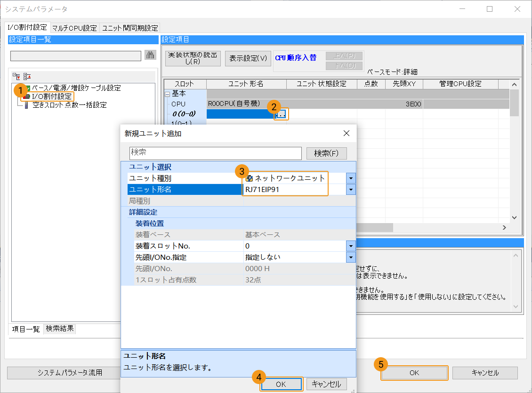Switch to the ユニット間同期設定 tab

[x=130, y=28]
